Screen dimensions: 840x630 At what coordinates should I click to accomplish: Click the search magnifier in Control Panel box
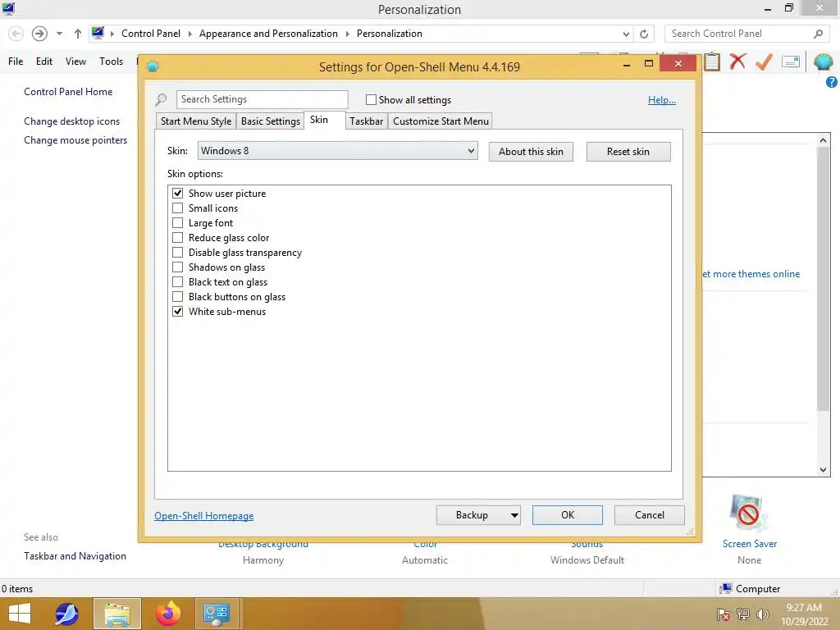(818, 34)
